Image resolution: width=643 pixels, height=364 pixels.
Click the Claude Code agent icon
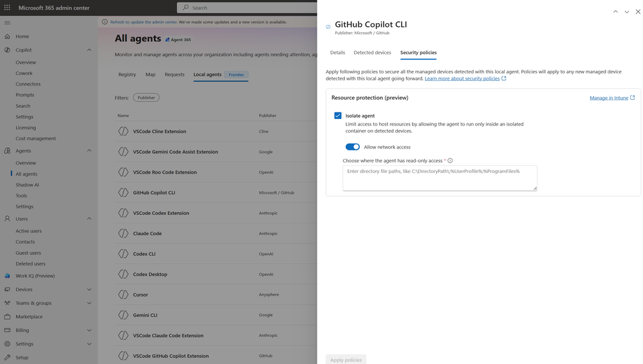click(x=124, y=233)
